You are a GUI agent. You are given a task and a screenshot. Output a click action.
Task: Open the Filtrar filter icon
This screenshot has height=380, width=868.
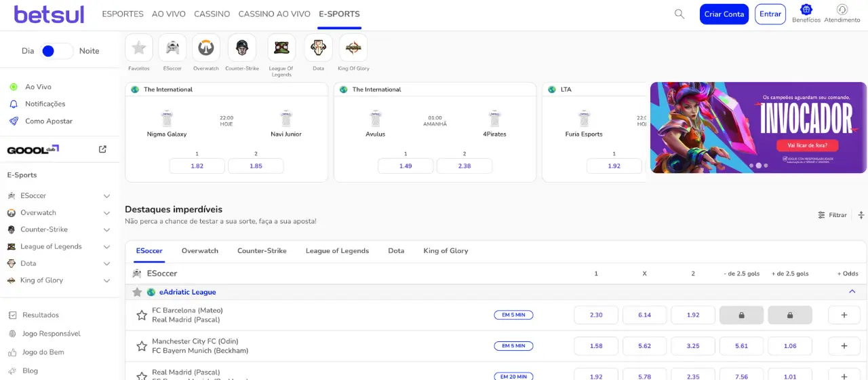click(822, 215)
